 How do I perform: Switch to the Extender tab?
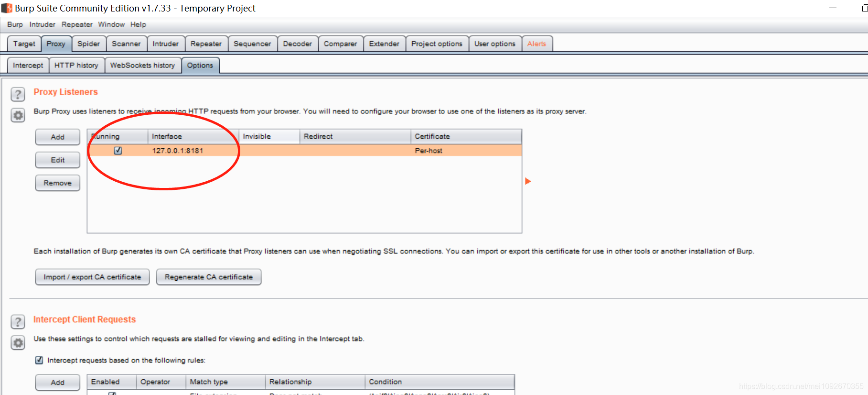point(384,44)
